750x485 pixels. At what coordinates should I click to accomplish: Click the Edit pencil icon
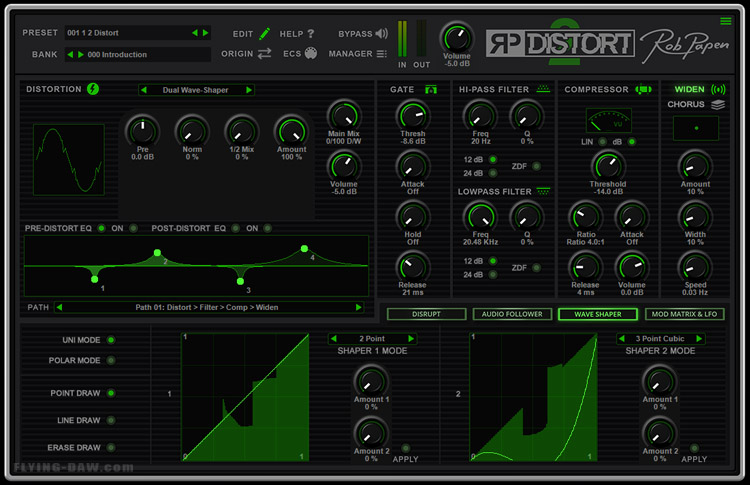[265, 34]
